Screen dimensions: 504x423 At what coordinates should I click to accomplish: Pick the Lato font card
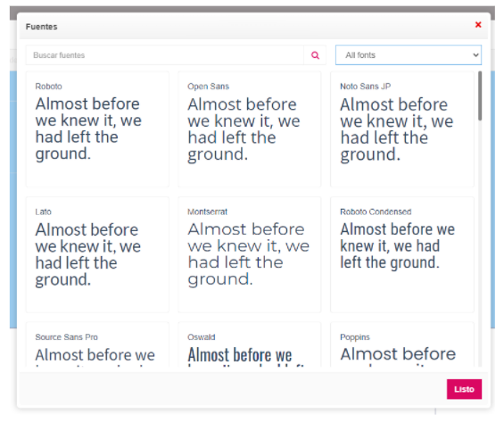pos(97,254)
